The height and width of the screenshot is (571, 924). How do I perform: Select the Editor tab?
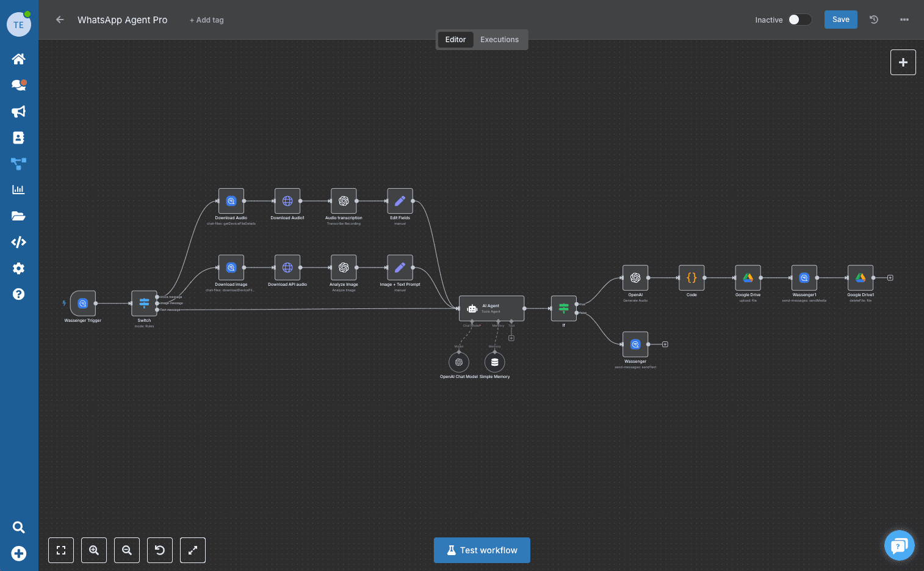[x=455, y=39]
